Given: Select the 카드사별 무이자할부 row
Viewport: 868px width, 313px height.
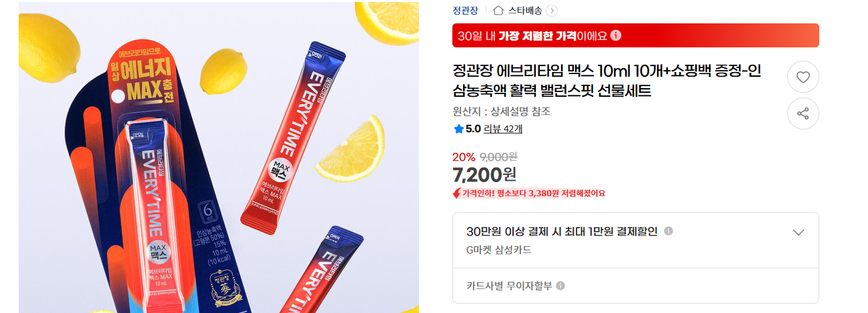Looking at the screenshot, I should tap(635, 286).
